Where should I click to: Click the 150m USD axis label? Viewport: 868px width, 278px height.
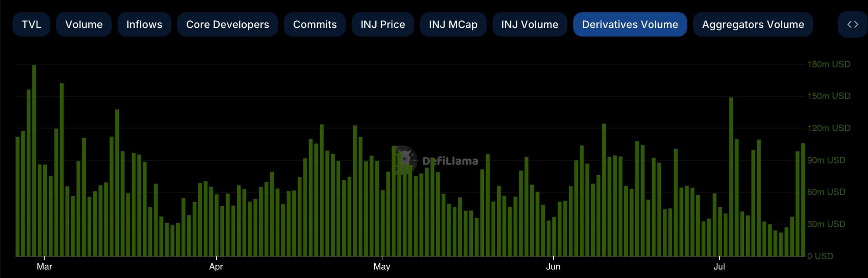[x=829, y=96]
